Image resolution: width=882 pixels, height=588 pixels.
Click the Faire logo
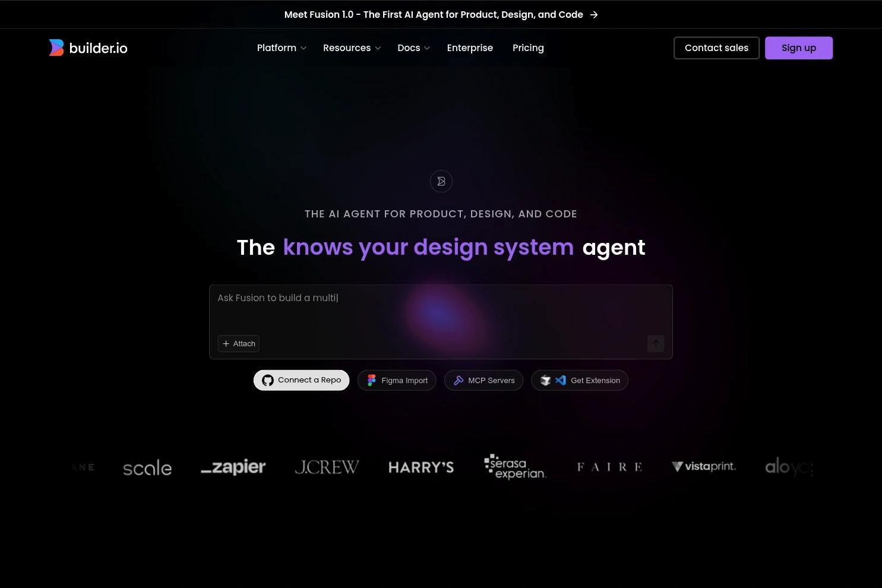[x=609, y=467]
